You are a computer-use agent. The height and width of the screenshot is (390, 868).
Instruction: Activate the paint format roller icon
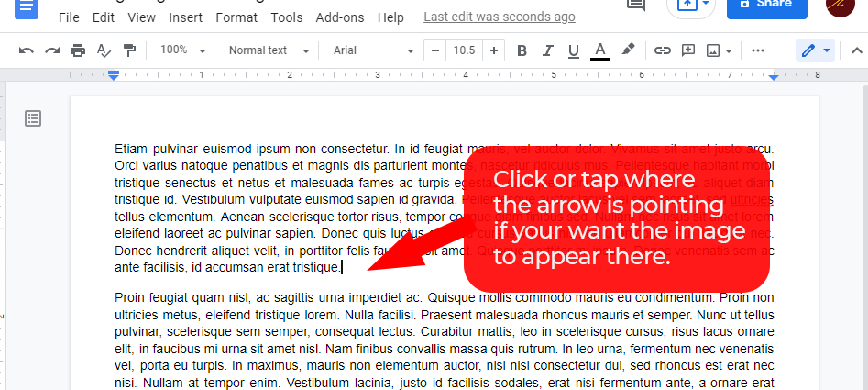point(129,50)
